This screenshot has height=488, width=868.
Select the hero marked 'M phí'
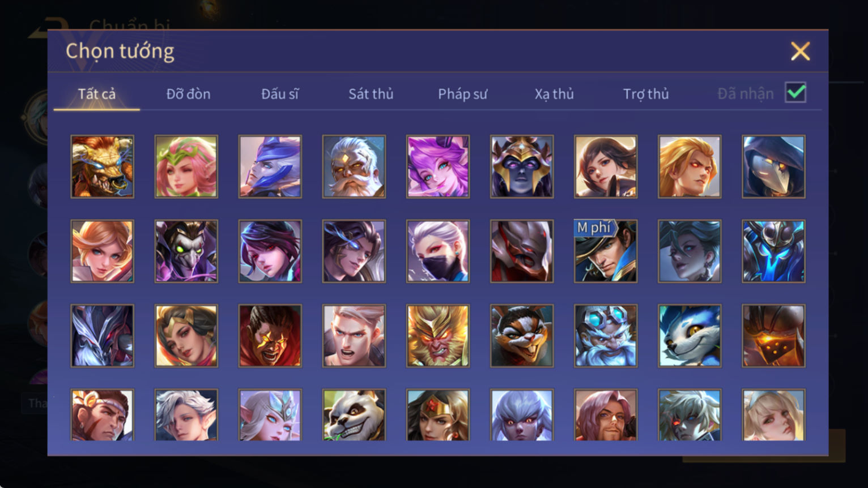[606, 251]
